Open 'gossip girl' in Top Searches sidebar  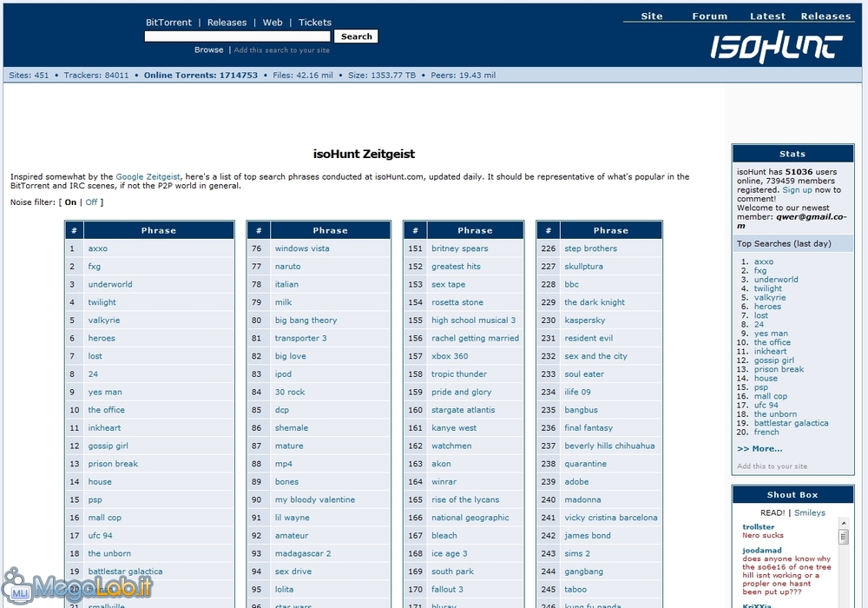tap(774, 360)
